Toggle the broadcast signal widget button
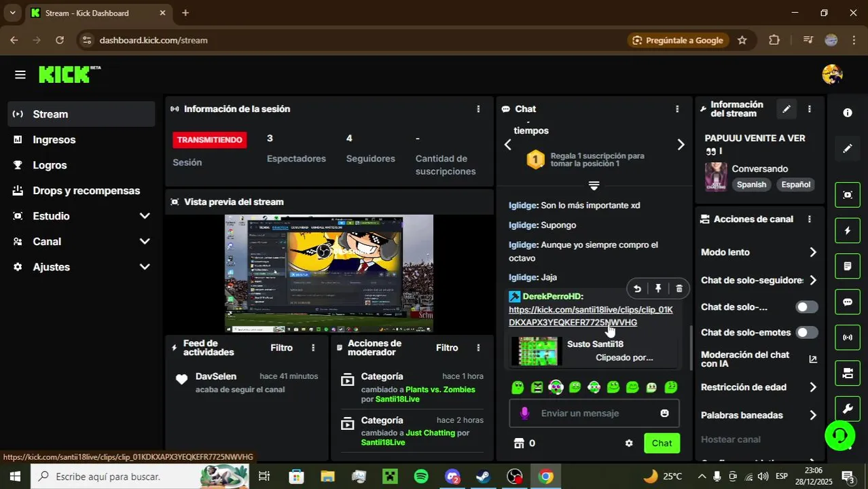868x489 pixels. [848, 338]
